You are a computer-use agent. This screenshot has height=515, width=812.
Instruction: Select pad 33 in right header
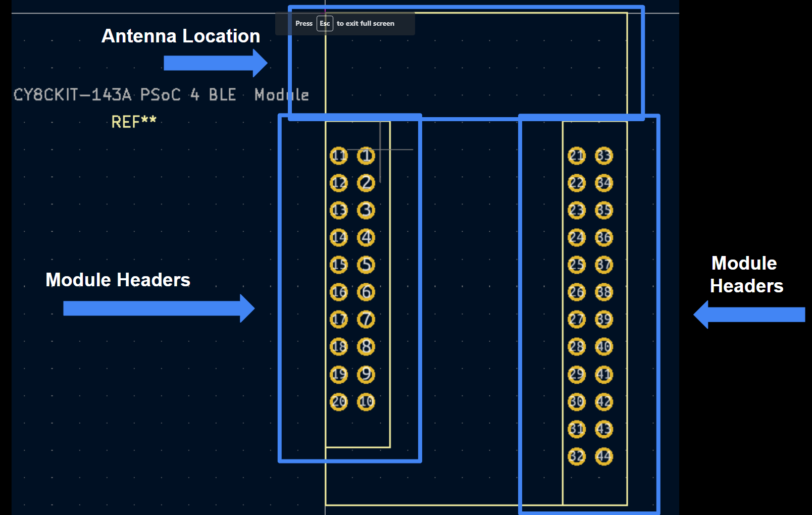(604, 156)
